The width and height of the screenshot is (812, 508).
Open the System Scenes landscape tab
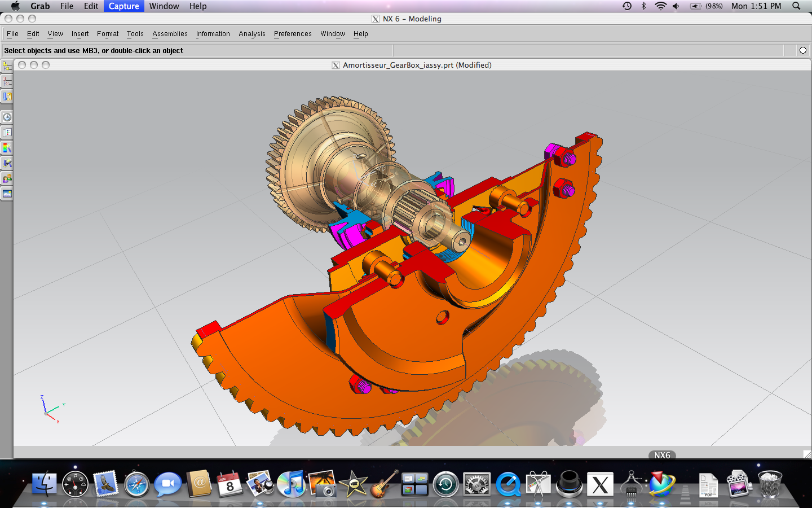pyautogui.click(x=7, y=194)
